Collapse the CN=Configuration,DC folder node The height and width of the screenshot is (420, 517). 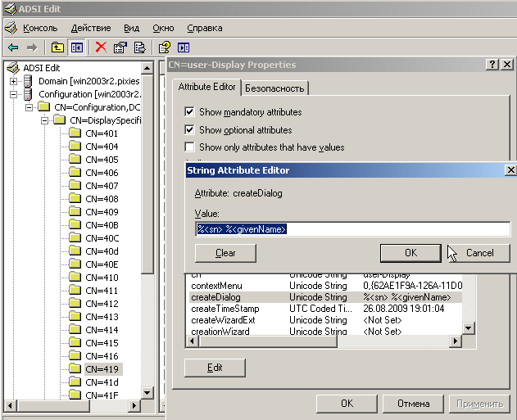tap(29, 107)
